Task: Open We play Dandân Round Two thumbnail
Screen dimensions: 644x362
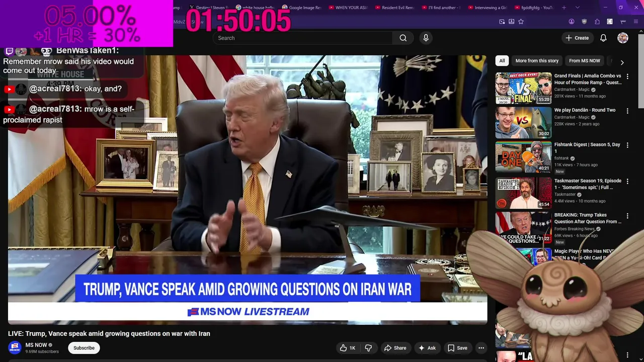Action: pyautogui.click(x=523, y=122)
